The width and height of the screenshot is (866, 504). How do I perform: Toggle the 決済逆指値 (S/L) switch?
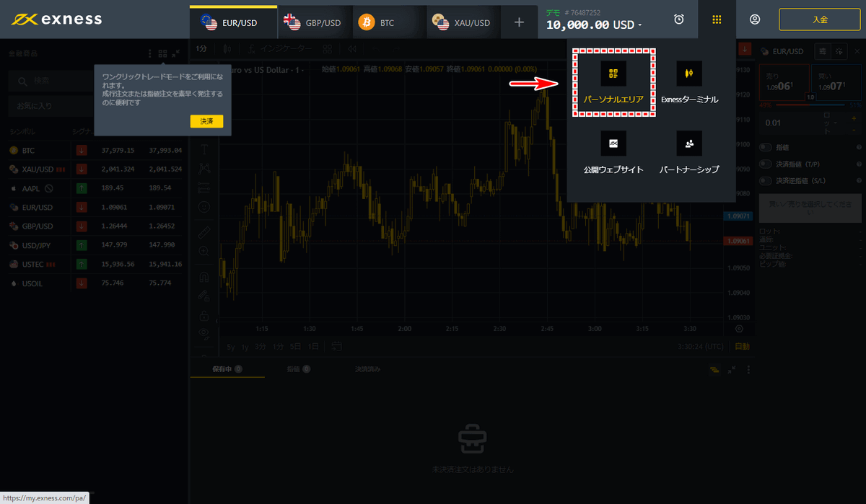click(766, 180)
